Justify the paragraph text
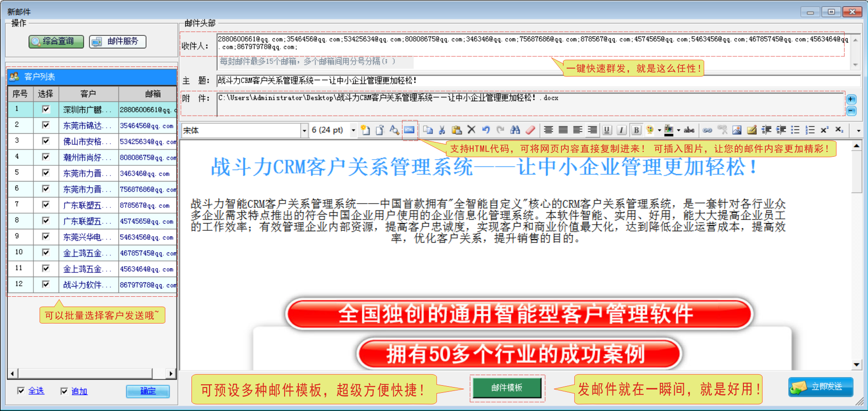The height and width of the screenshot is (411, 868). coord(563,130)
